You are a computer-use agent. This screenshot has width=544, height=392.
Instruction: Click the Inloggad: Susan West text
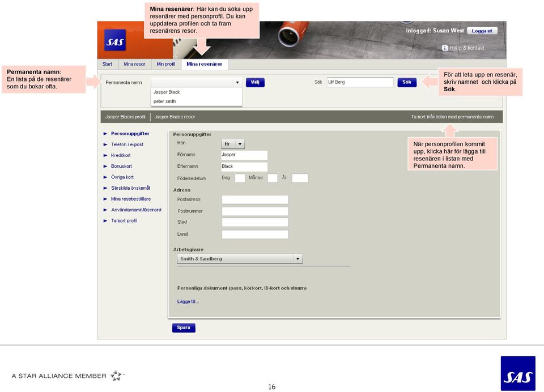[x=435, y=31]
